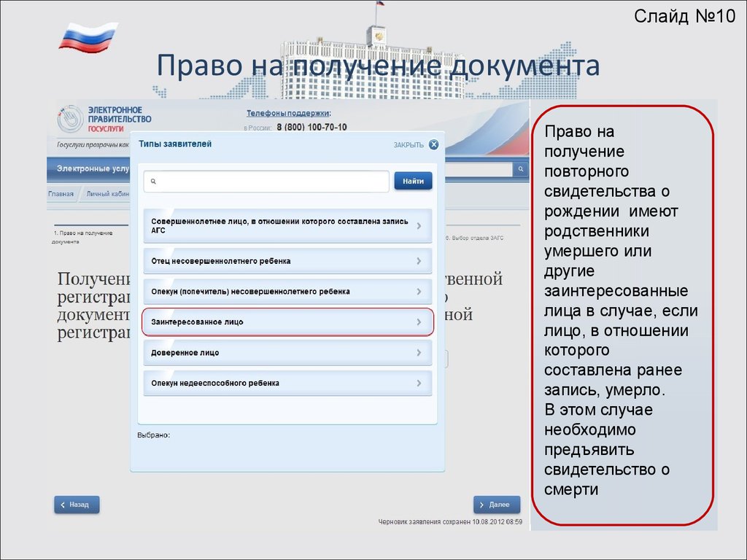The height and width of the screenshot is (560, 747).
Task: Click the Право на получение документа slide heading
Action: pos(379,65)
